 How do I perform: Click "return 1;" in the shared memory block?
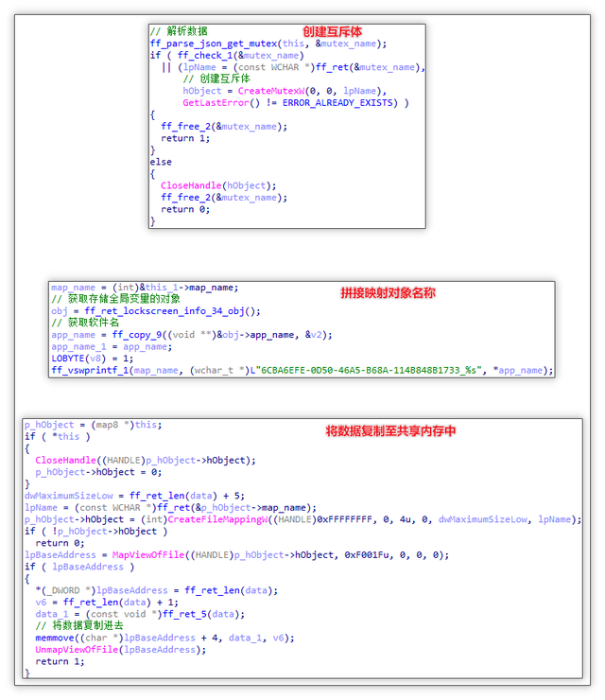pyautogui.click(x=60, y=661)
